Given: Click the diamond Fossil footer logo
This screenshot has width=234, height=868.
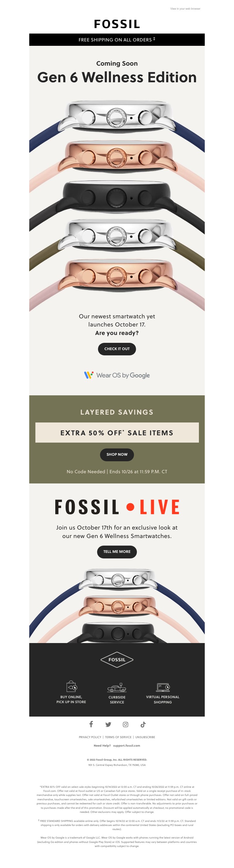Looking at the screenshot, I should [x=117, y=659].
